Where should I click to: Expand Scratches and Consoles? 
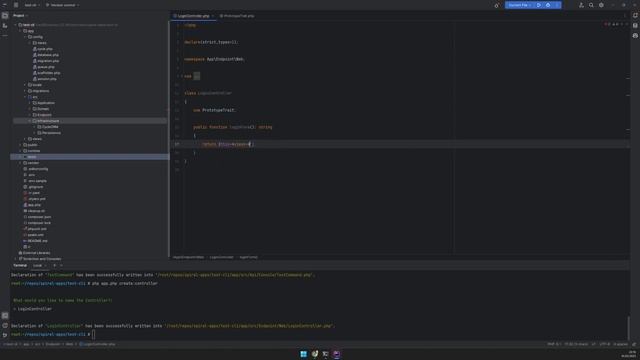point(16,259)
